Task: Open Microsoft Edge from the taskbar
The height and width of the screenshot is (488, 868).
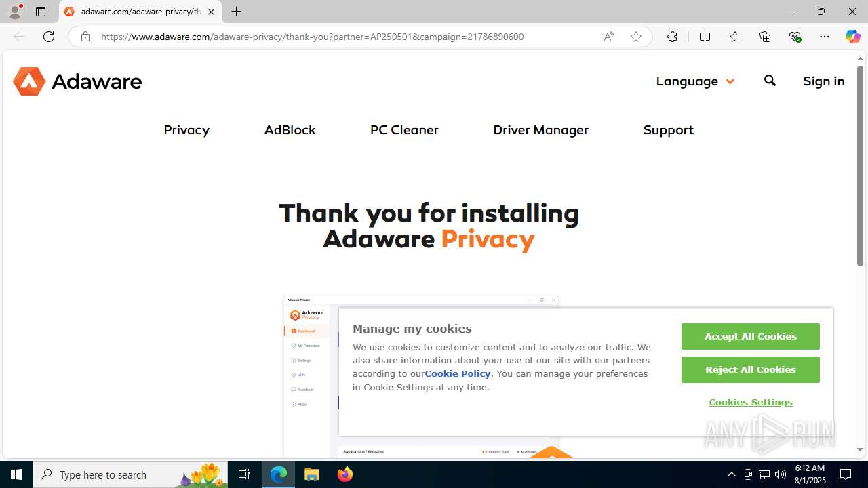Action: tap(279, 474)
